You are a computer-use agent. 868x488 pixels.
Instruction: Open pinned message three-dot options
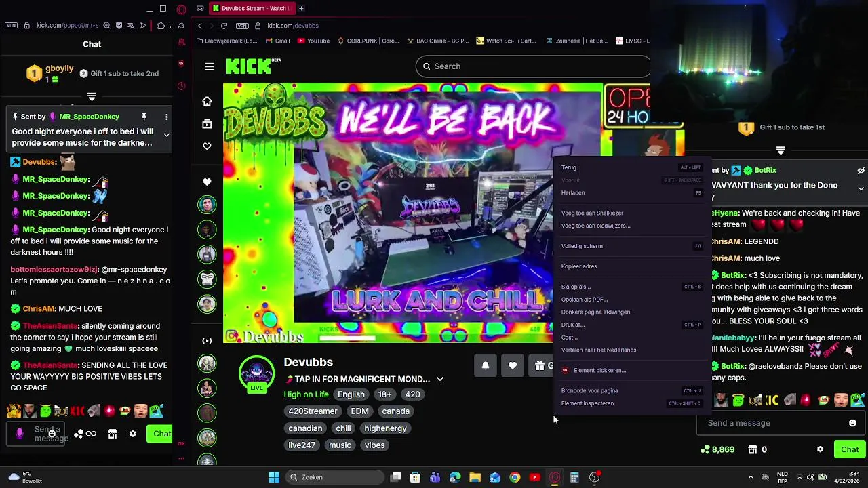coord(166,117)
